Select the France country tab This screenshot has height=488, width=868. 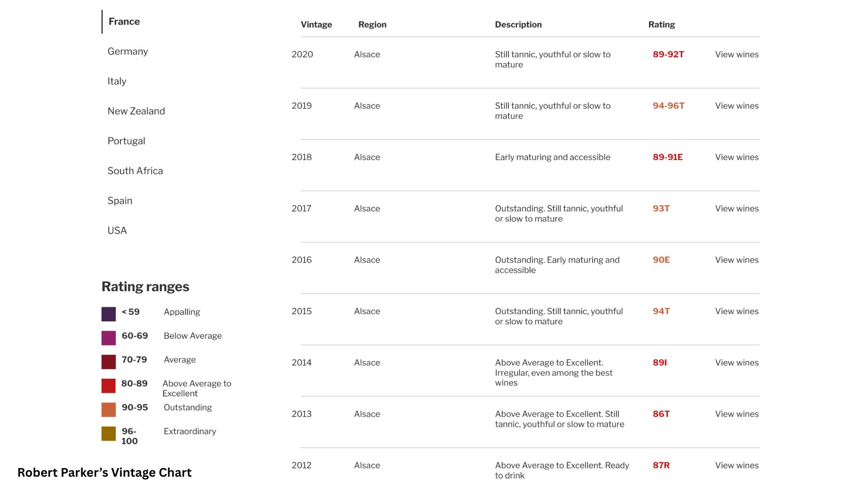(x=124, y=22)
